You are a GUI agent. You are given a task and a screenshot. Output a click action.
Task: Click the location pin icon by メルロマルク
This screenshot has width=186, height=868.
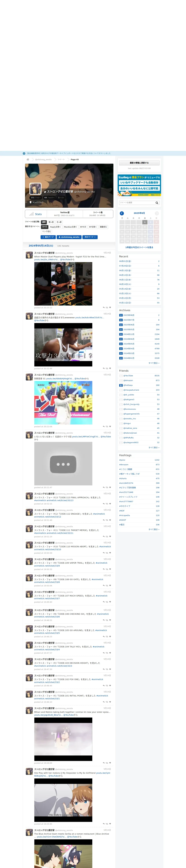[x=31, y=203]
